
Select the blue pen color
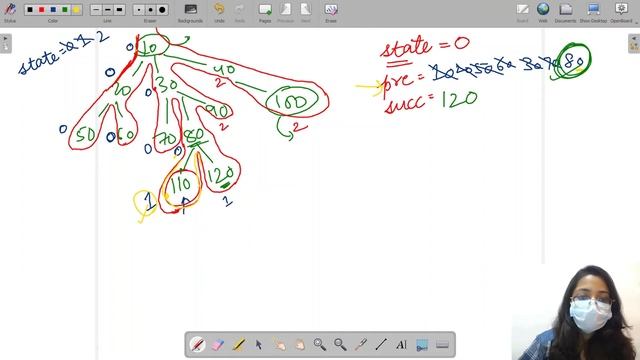[x=53, y=9]
